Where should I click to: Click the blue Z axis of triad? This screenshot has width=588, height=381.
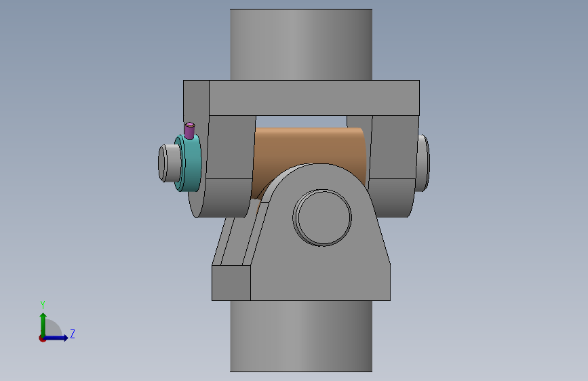57,338
